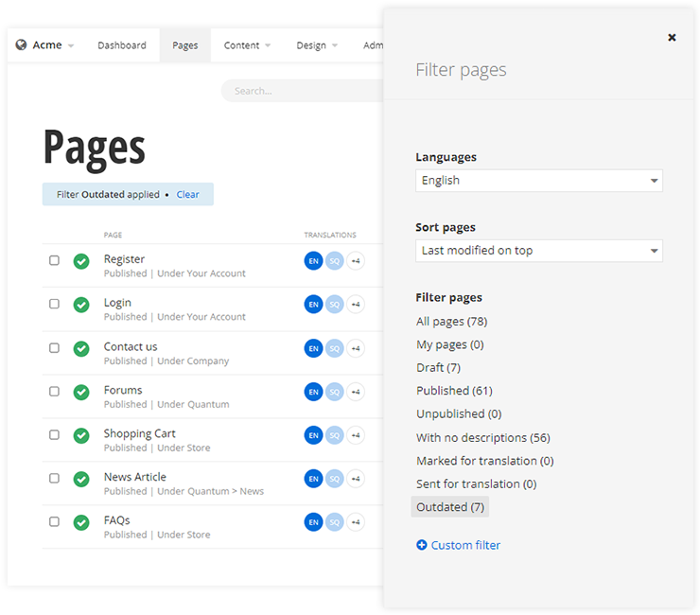Click the green published checkmark for Register

pyautogui.click(x=81, y=261)
